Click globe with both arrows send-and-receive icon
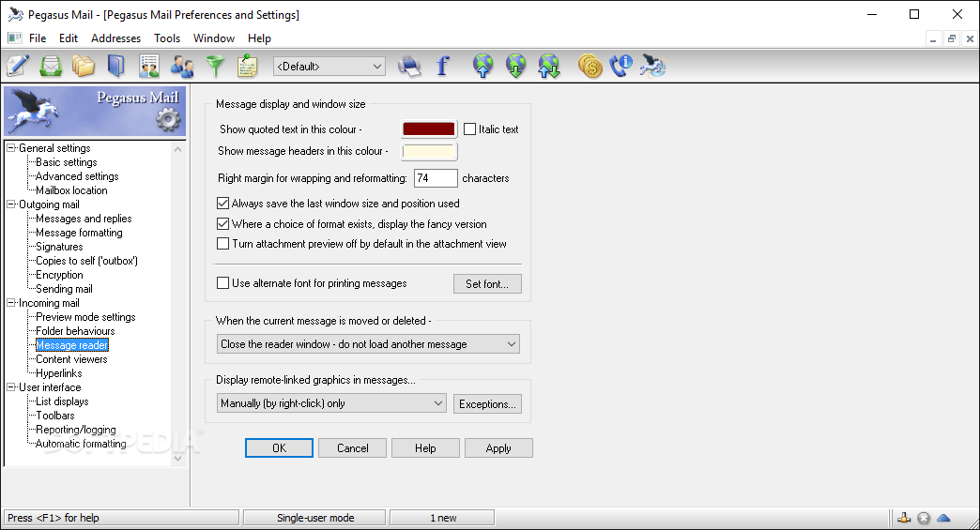 click(549, 66)
